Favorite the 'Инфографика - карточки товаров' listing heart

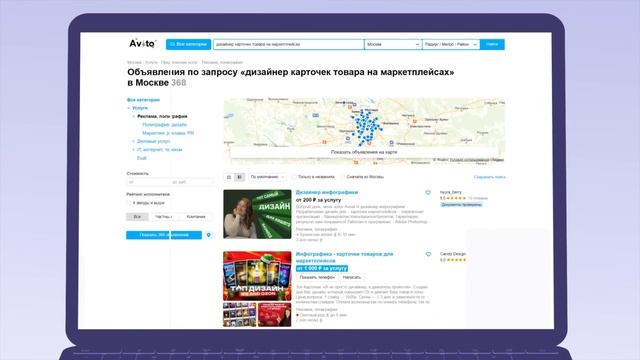click(428, 254)
